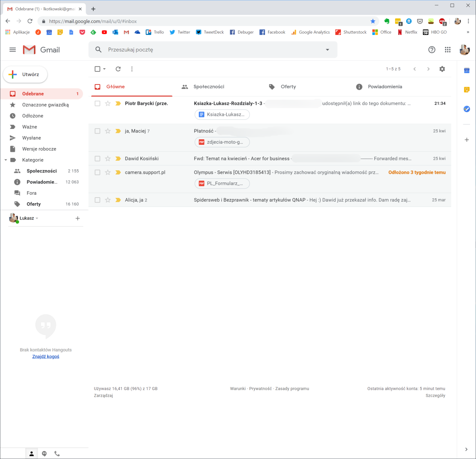The height and width of the screenshot is (459, 476).
Task: Open the Prywatność link
Action: point(261,389)
